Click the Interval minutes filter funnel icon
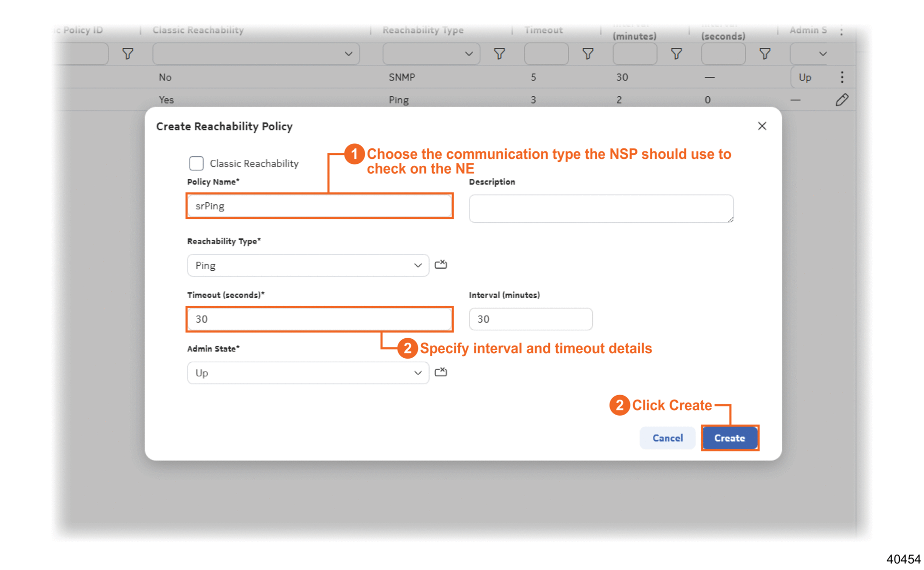This screenshot has width=924, height=570. 676,54
